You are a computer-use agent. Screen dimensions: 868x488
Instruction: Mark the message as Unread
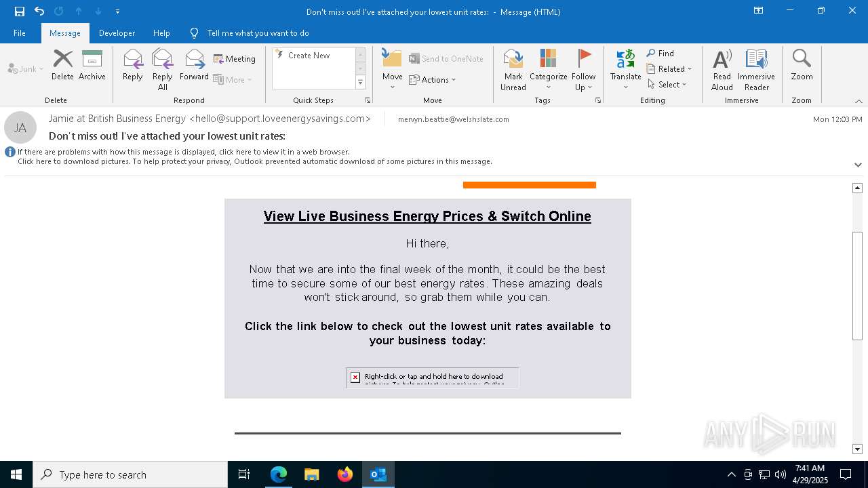tap(513, 69)
